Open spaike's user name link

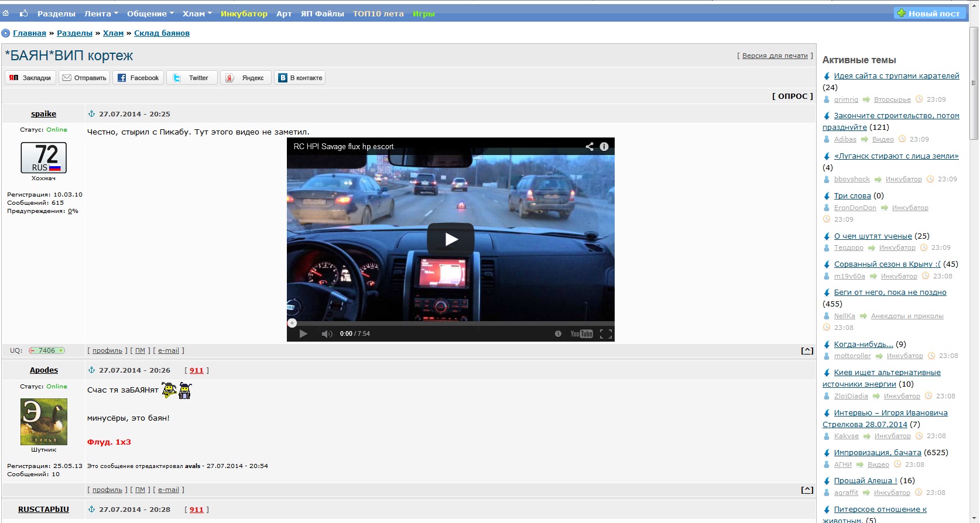click(x=44, y=114)
